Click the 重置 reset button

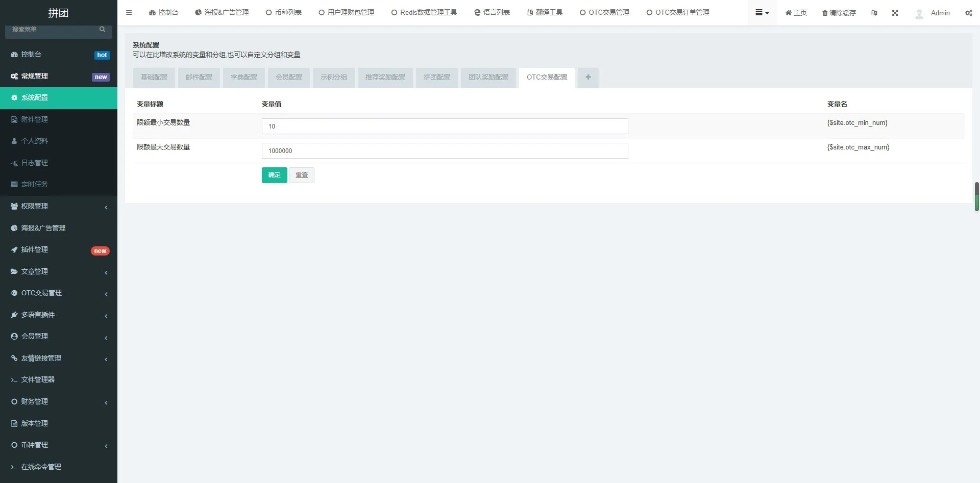(x=301, y=175)
